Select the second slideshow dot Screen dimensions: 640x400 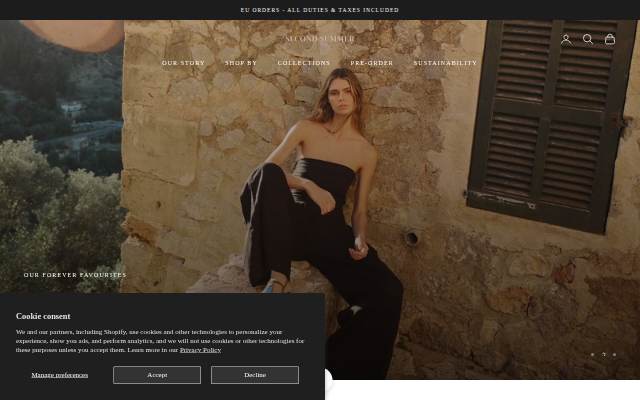(x=604, y=355)
